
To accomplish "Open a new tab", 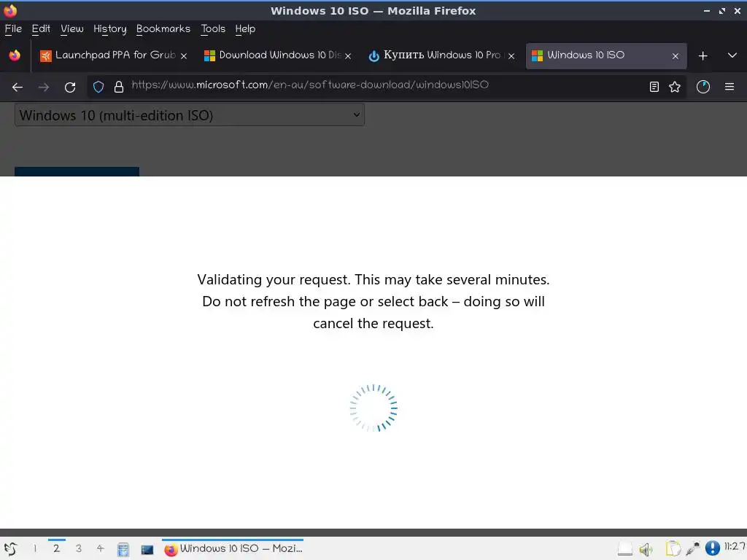I will (703, 55).
